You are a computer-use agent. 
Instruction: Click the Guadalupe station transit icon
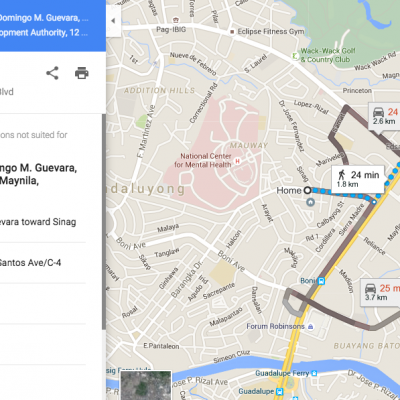pyautogui.click(x=280, y=391)
